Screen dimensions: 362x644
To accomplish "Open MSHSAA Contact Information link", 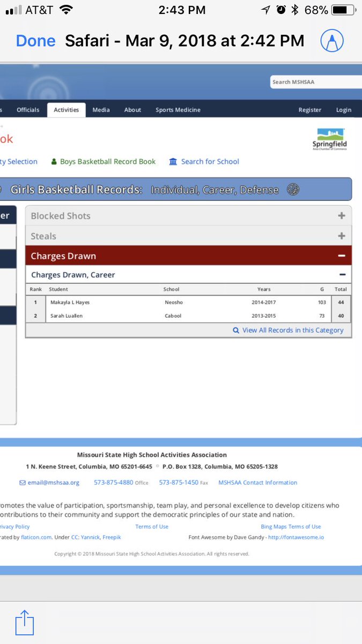I will tap(257, 482).
